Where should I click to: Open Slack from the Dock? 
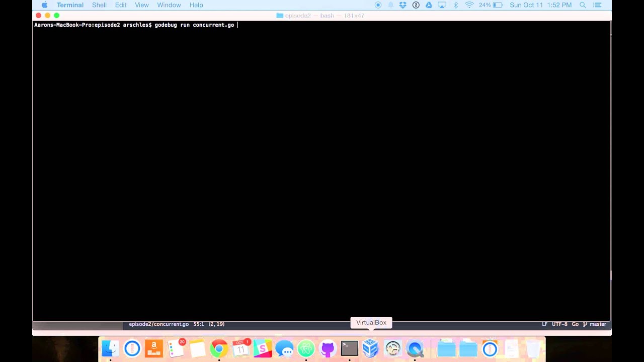point(263,348)
